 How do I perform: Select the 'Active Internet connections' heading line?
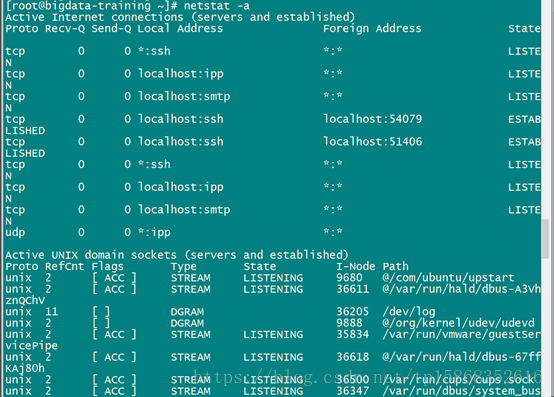pos(180,17)
